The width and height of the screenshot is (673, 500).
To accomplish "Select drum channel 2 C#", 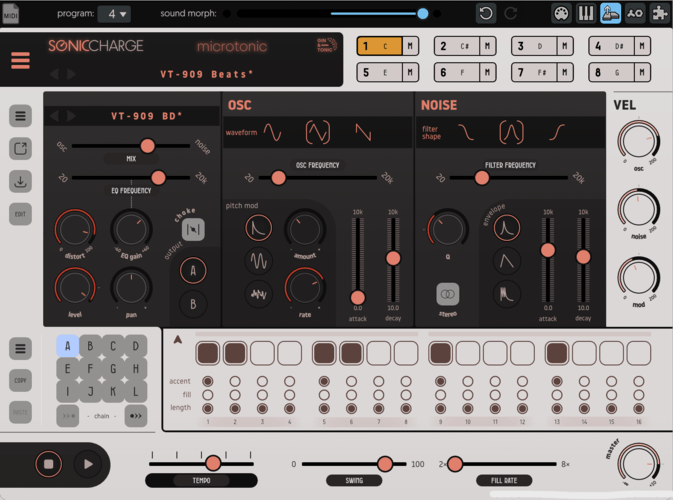I will click(457, 46).
